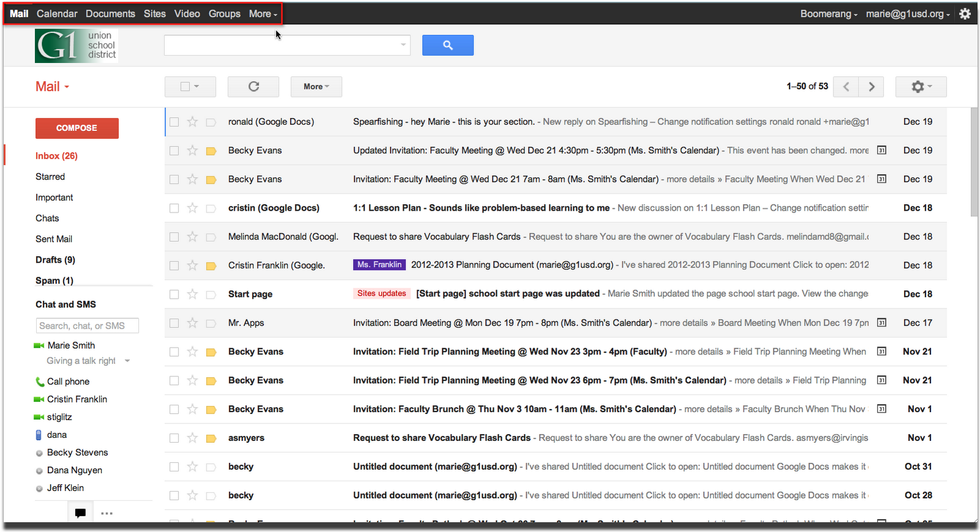The image size is (980, 532).
Task: Expand the More menu in top bar
Action: pyautogui.click(x=263, y=13)
